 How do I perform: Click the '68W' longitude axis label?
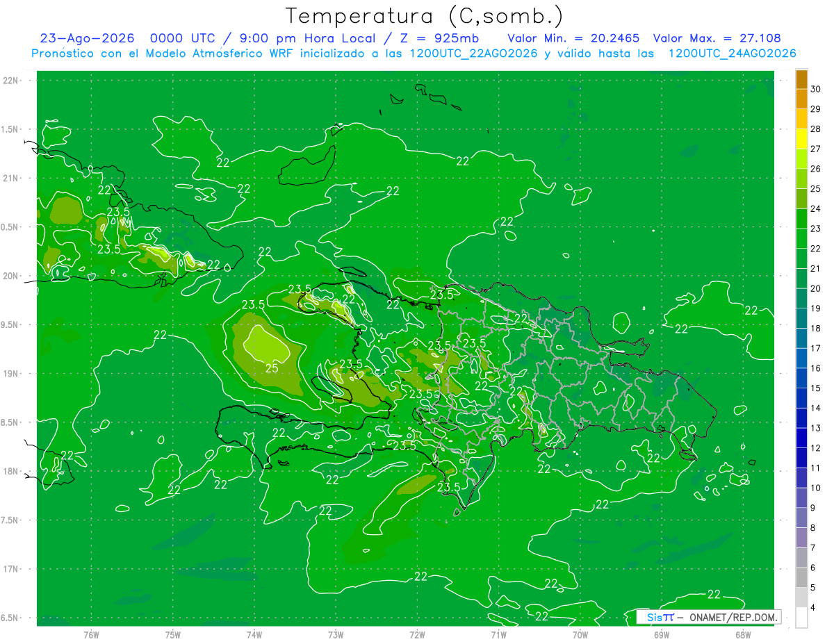coord(742,635)
